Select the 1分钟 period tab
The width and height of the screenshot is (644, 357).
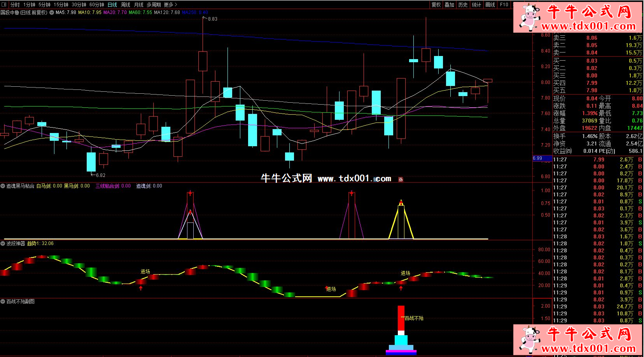point(29,5)
